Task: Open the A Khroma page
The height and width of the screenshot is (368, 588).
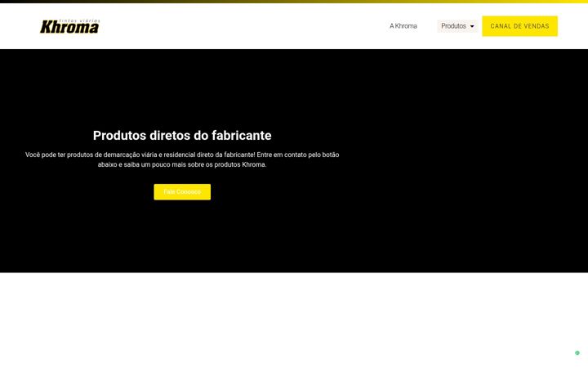Action: tap(403, 26)
